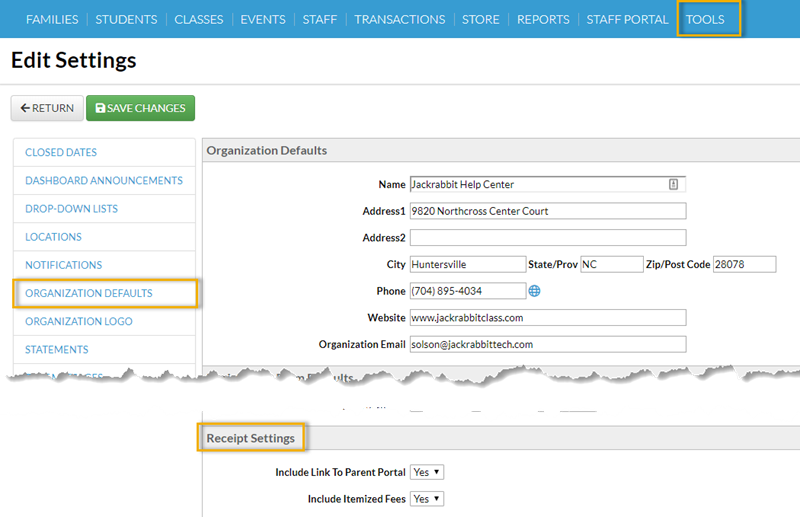Open the Students menu

(x=126, y=19)
